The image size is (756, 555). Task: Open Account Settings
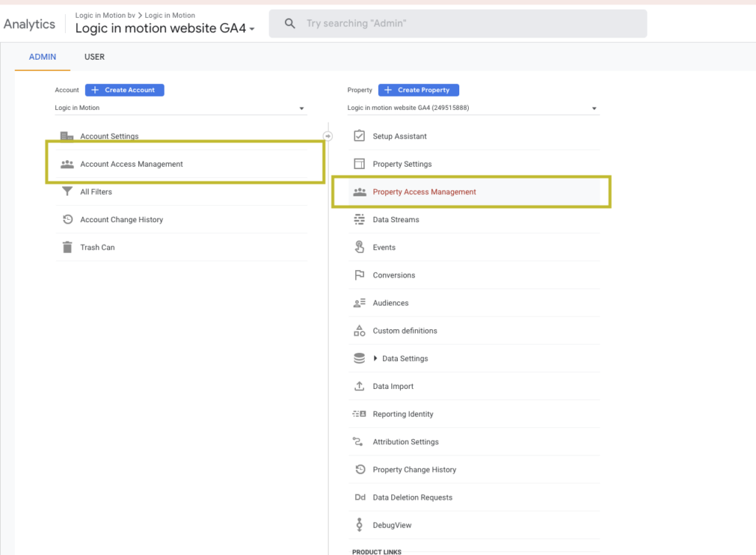[x=109, y=137]
